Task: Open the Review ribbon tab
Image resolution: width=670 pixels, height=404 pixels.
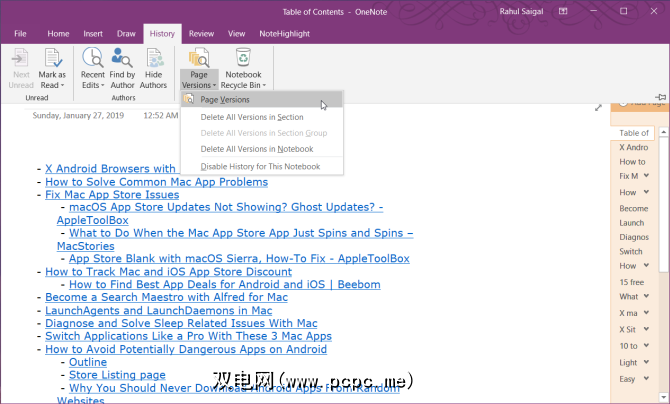Action: (x=201, y=33)
